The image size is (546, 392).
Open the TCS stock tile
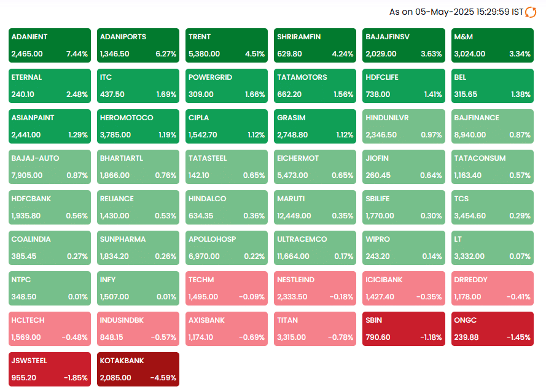coord(492,207)
